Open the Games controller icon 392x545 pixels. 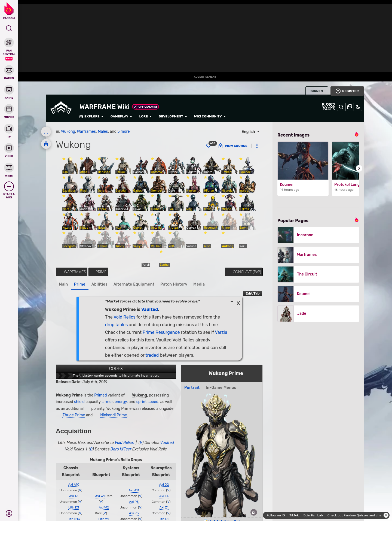pyautogui.click(x=9, y=70)
